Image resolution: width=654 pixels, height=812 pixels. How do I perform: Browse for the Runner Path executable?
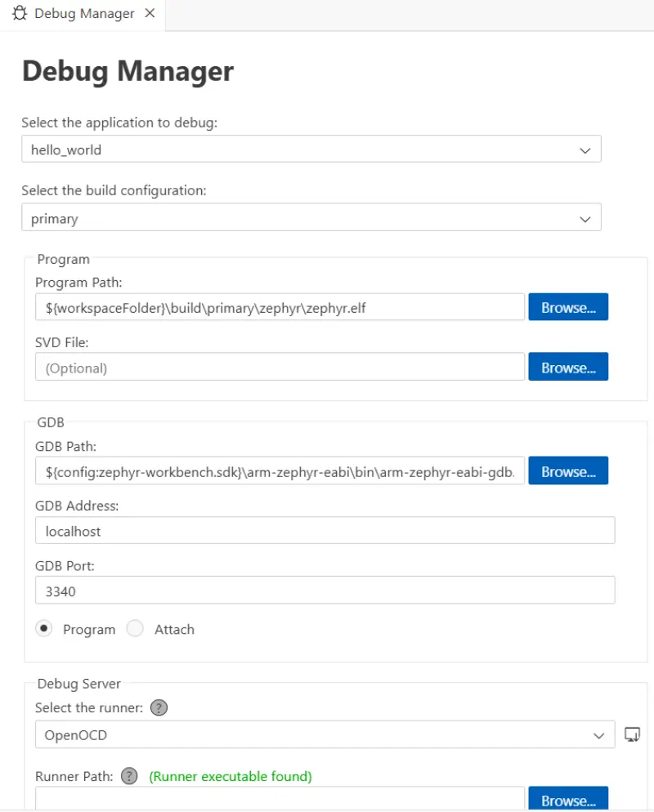pyautogui.click(x=568, y=800)
